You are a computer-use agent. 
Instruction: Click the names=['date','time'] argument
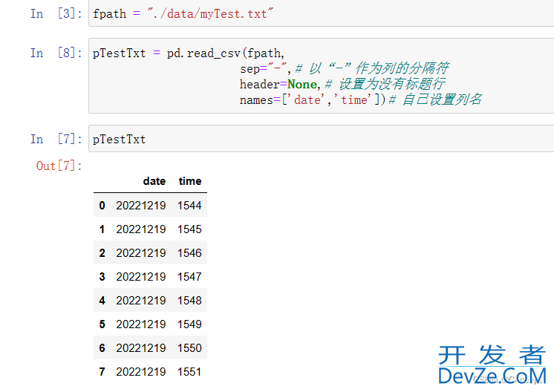[313, 99]
